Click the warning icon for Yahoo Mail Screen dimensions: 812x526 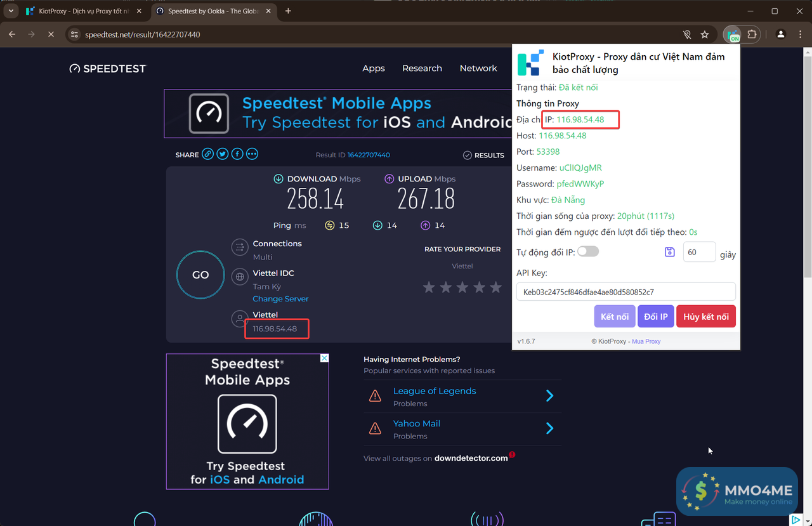coord(375,428)
